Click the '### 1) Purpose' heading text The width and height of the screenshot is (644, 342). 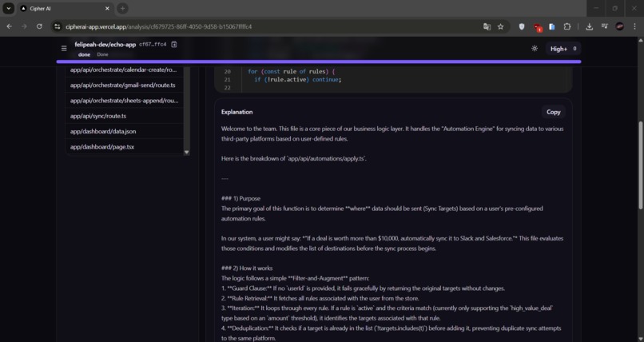pos(241,198)
